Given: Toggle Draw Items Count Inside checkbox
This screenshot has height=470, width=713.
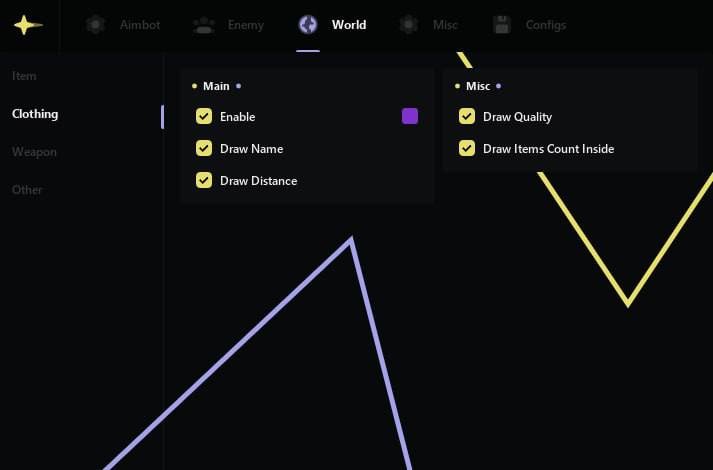Looking at the screenshot, I should click(466, 149).
